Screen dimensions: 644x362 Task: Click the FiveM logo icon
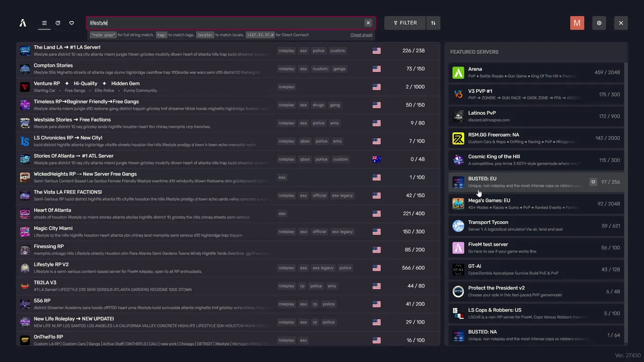click(x=23, y=23)
